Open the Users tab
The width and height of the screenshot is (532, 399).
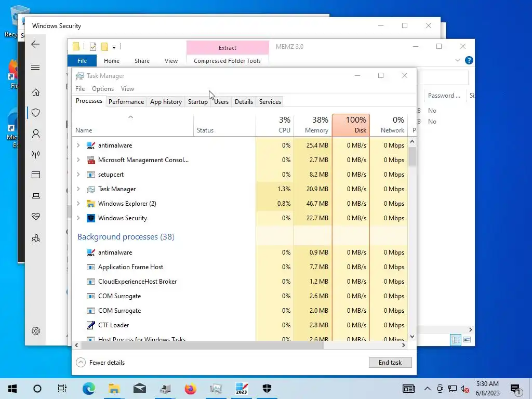[221, 102]
